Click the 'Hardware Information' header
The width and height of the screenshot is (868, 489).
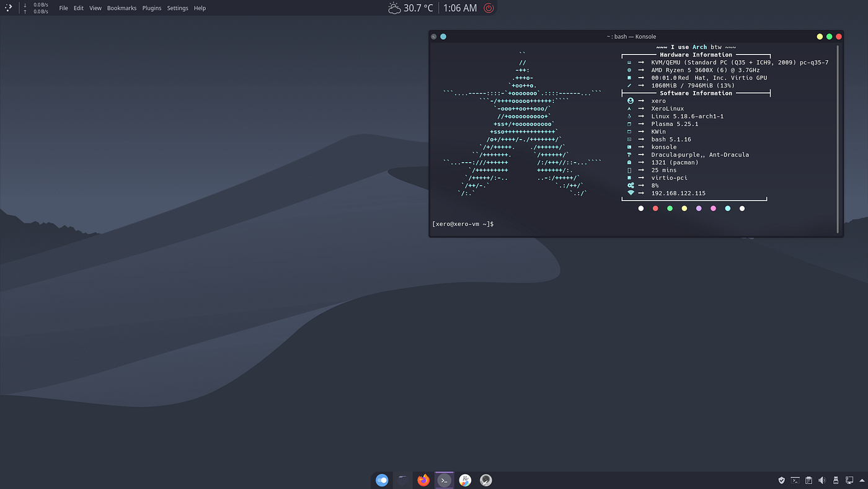[x=696, y=55]
